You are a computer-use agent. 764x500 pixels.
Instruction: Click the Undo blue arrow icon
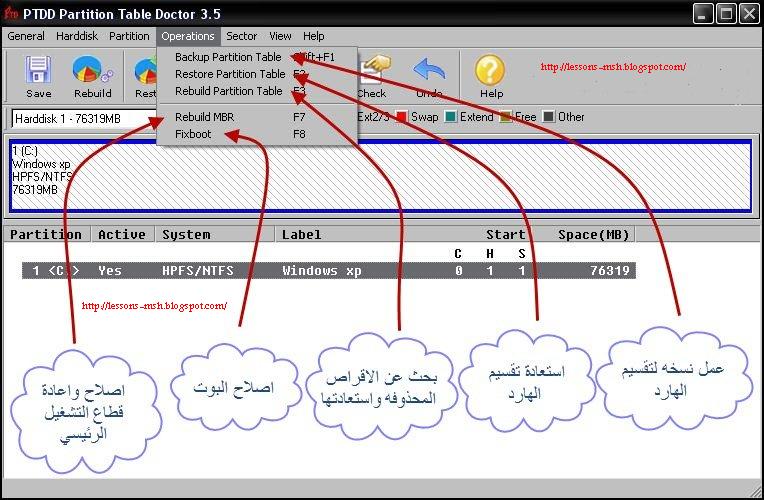(429, 71)
